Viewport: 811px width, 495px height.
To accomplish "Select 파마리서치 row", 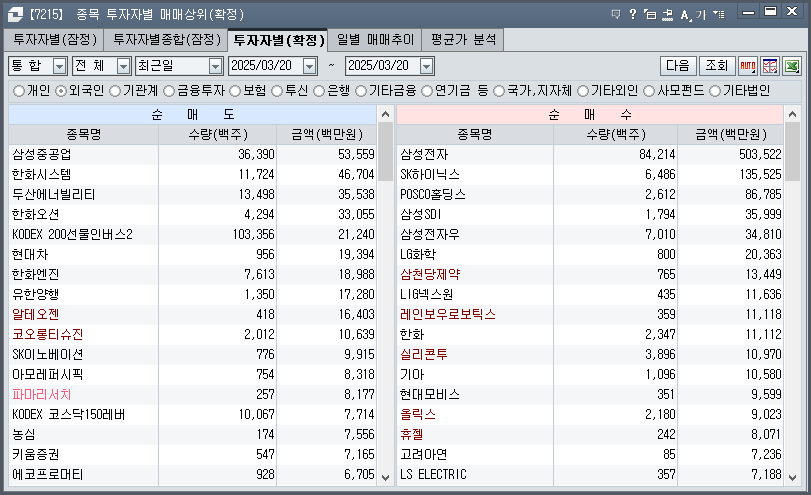I will (x=192, y=395).
